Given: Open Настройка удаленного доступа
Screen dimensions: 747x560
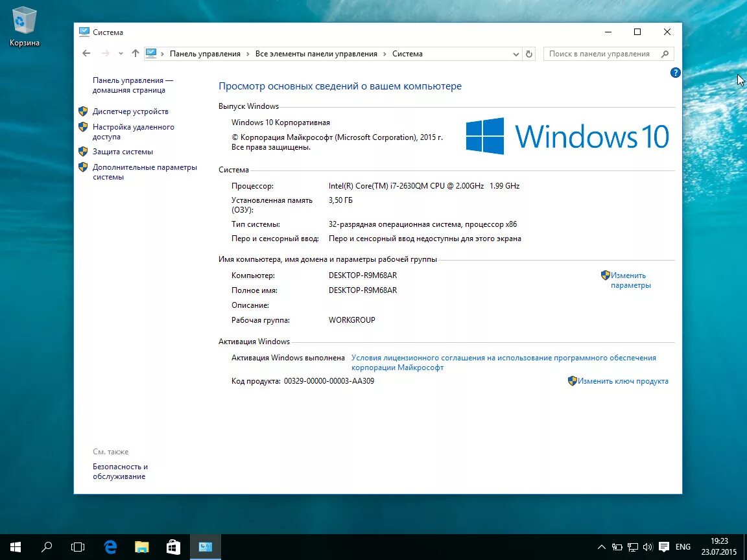Looking at the screenshot, I should point(134,132).
